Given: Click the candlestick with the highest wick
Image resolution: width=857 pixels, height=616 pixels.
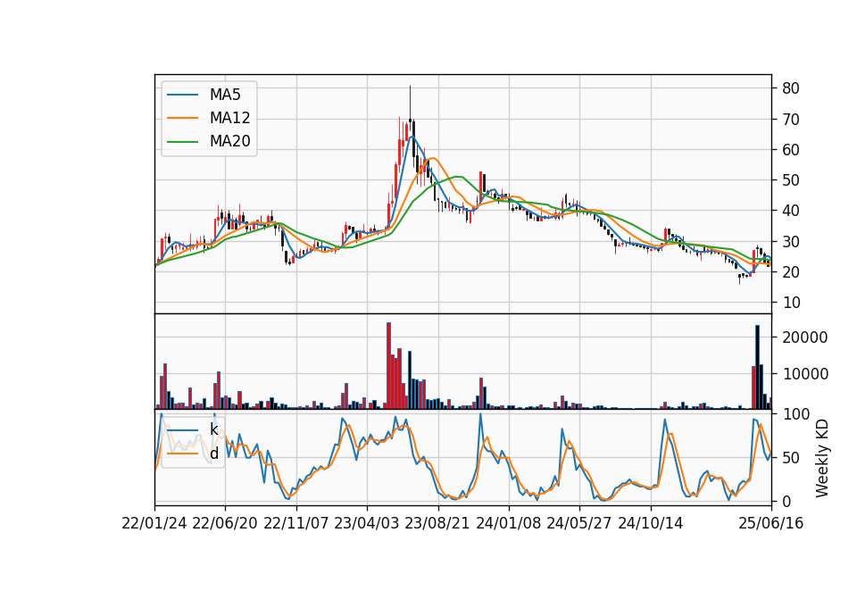Looking at the screenshot, I should click(410, 109).
